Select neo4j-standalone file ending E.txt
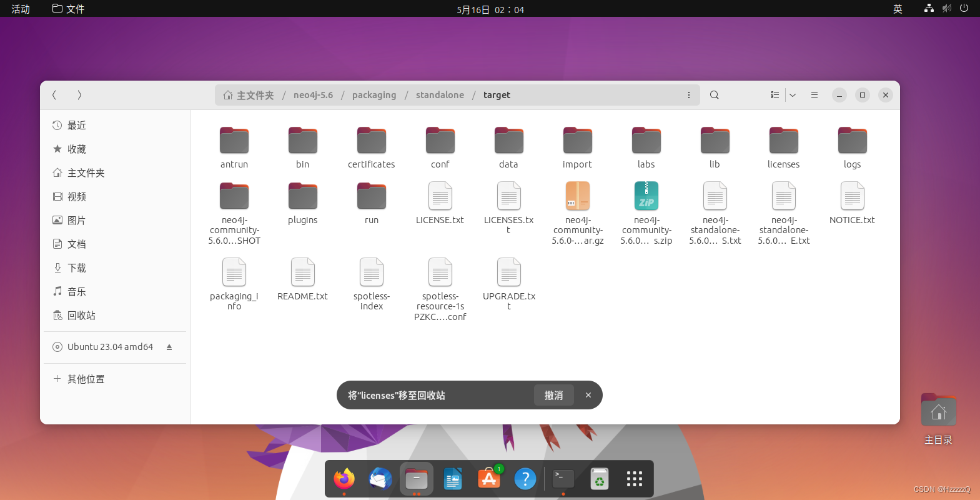This screenshot has height=500, width=980. pos(784,213)
